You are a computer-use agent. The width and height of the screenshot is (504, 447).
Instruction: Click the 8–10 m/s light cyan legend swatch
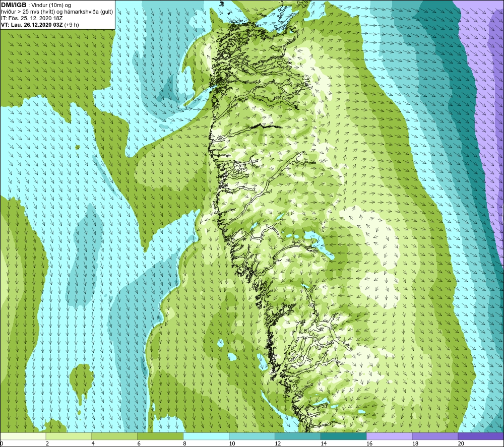[206, 436]
